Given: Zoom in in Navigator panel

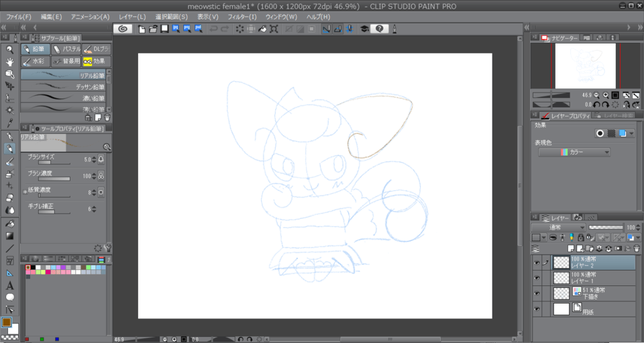Looking at the screenshot, I should coord(605,95).
